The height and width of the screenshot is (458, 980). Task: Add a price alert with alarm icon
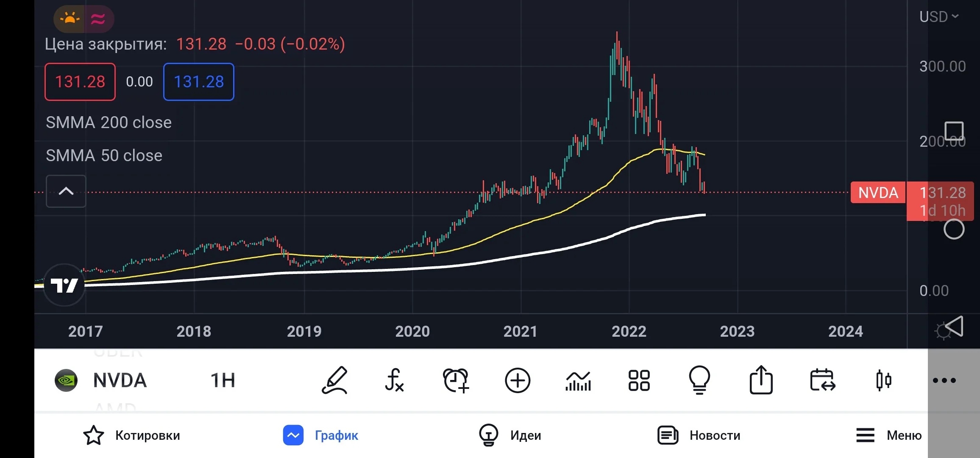[456, 380]
